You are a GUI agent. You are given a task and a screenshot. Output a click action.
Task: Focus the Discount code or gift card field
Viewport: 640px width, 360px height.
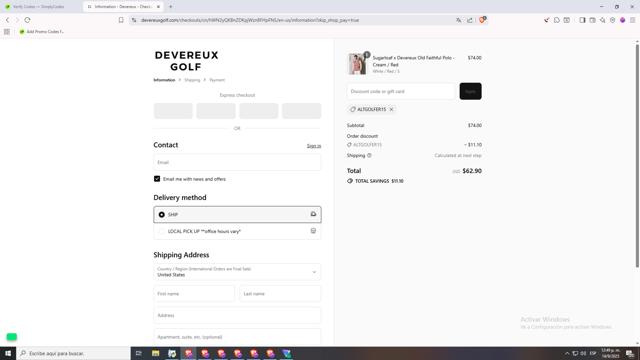click(401, 91)
